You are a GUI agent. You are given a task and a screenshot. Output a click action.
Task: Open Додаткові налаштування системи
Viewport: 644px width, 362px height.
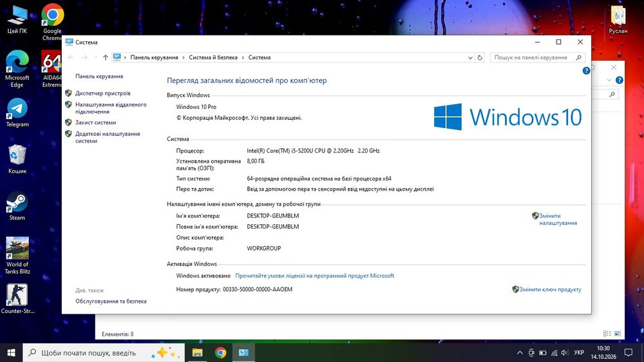[x=108, y=137]
